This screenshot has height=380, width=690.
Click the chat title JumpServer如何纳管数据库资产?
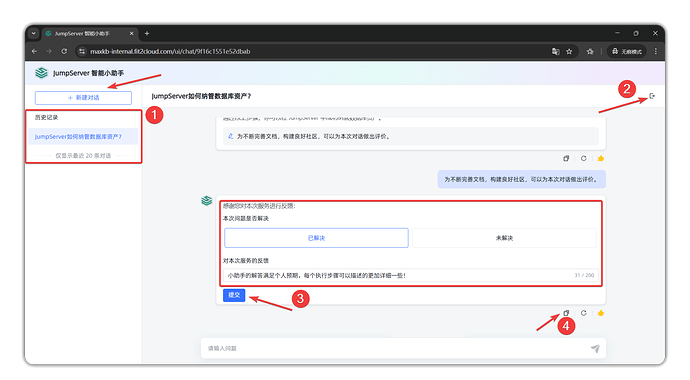(201, 96)
